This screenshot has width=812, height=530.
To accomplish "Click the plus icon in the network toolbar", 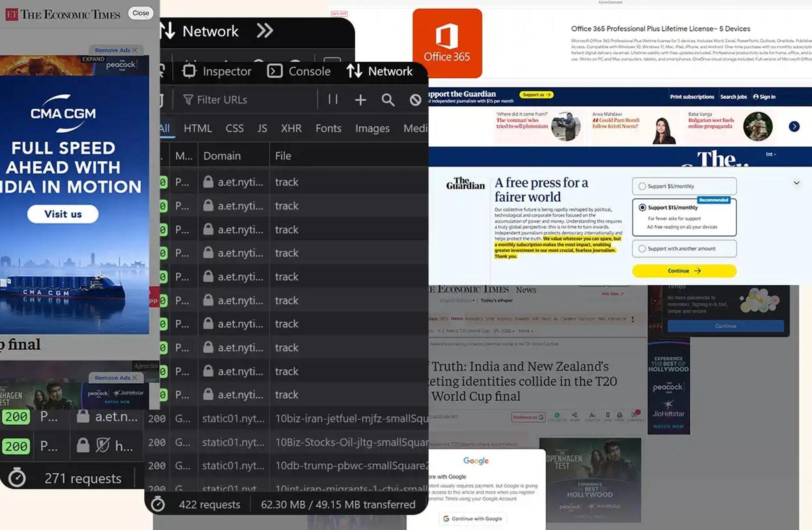I will tap(360, 100).
